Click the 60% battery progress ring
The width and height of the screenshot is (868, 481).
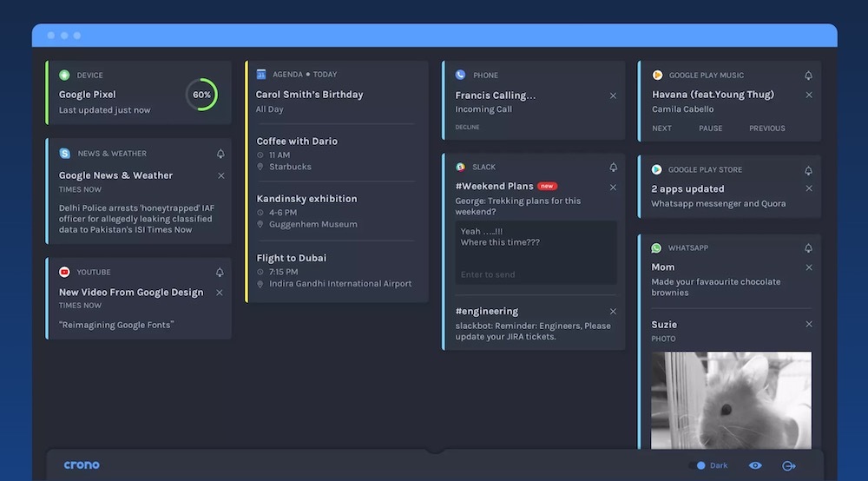pyautogui.click(x=201, y=95)
